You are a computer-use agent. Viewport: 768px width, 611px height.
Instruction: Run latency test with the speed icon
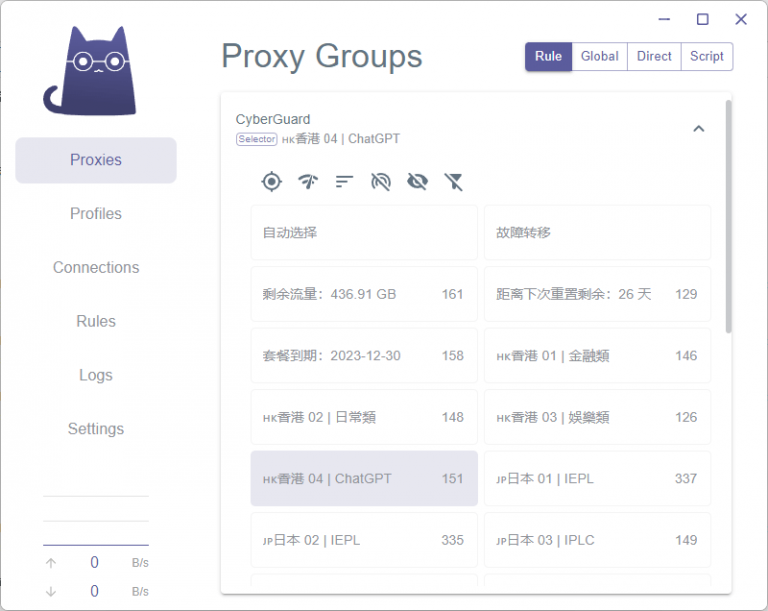pos(308,181)
